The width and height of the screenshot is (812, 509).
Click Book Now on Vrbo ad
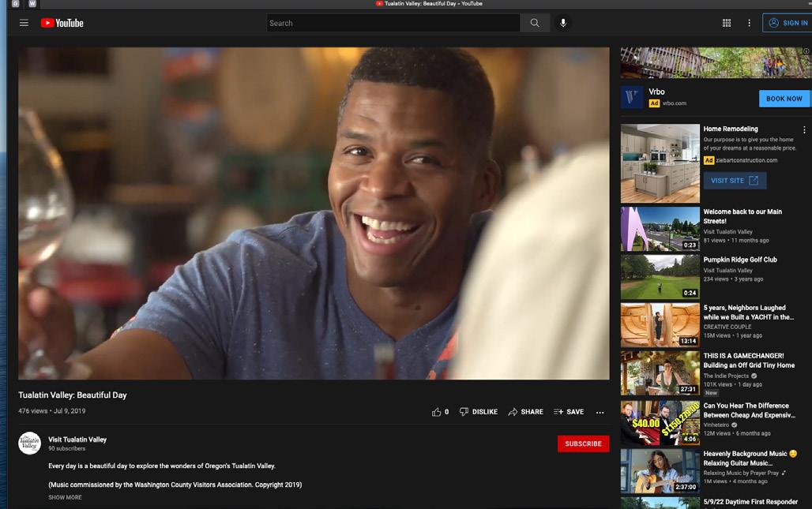click(x=784, y=99)
